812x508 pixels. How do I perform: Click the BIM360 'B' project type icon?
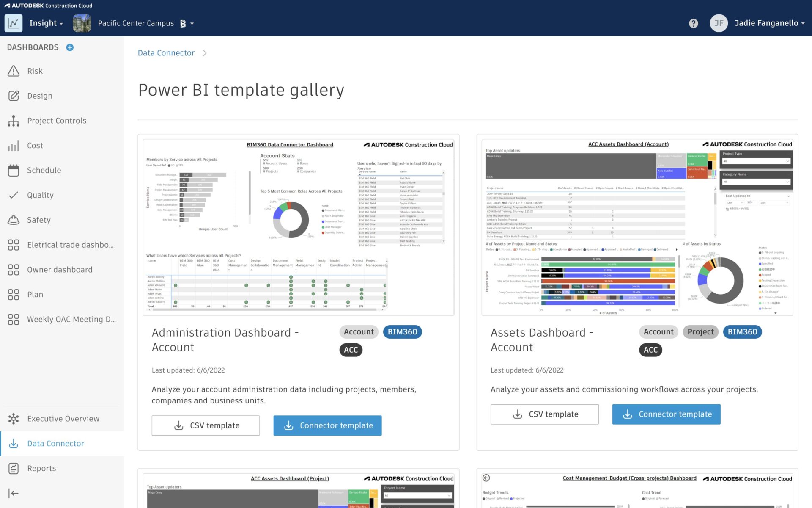[x=183, y=24]
